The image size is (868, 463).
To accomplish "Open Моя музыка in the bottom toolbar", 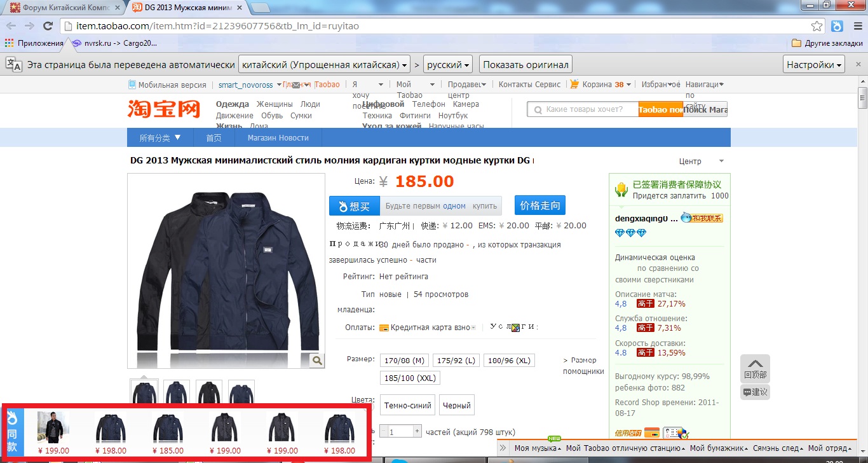I will tap(537, 448).
